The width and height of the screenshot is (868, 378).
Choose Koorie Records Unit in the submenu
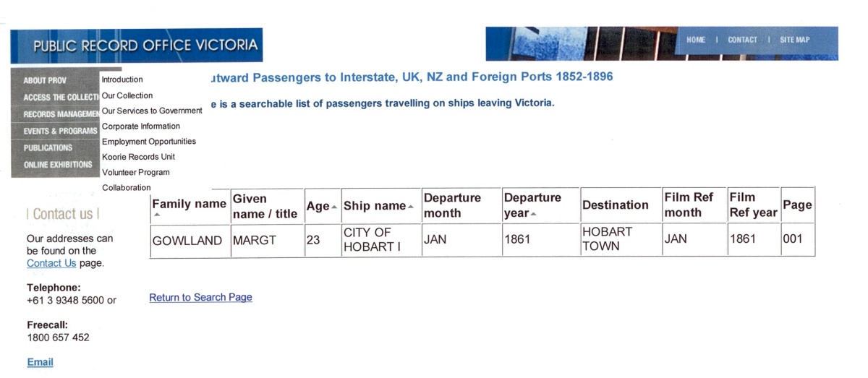click(x=138, y=157)
